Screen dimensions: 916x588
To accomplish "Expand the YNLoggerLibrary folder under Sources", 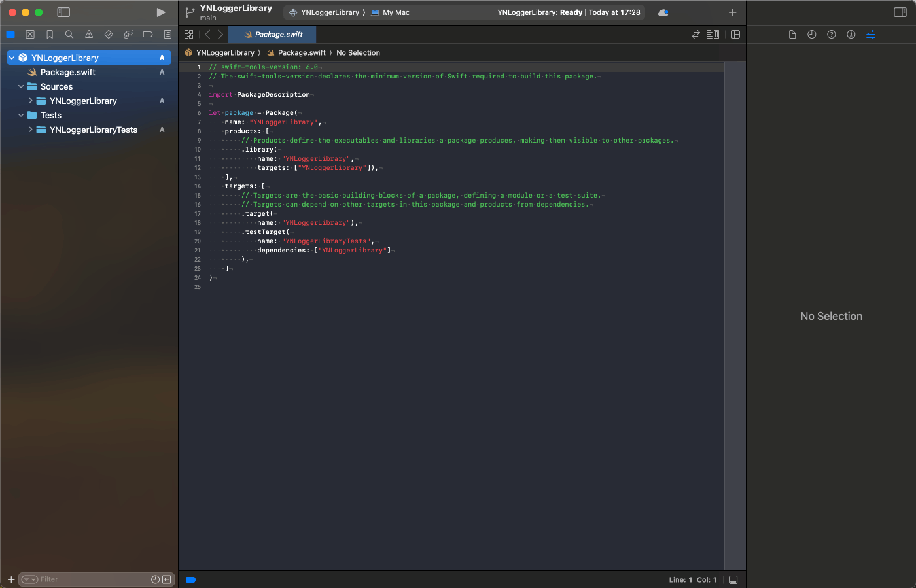I will [x=30, y=101].
